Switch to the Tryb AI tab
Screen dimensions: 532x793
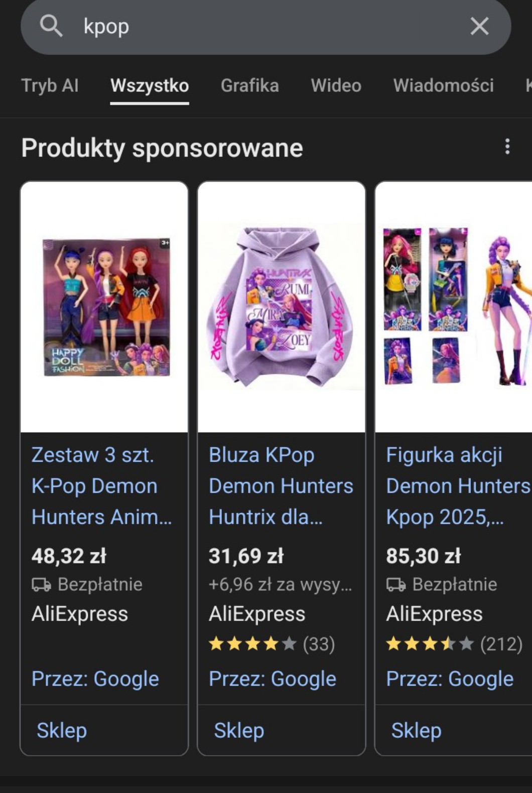(x=50, y=85)
